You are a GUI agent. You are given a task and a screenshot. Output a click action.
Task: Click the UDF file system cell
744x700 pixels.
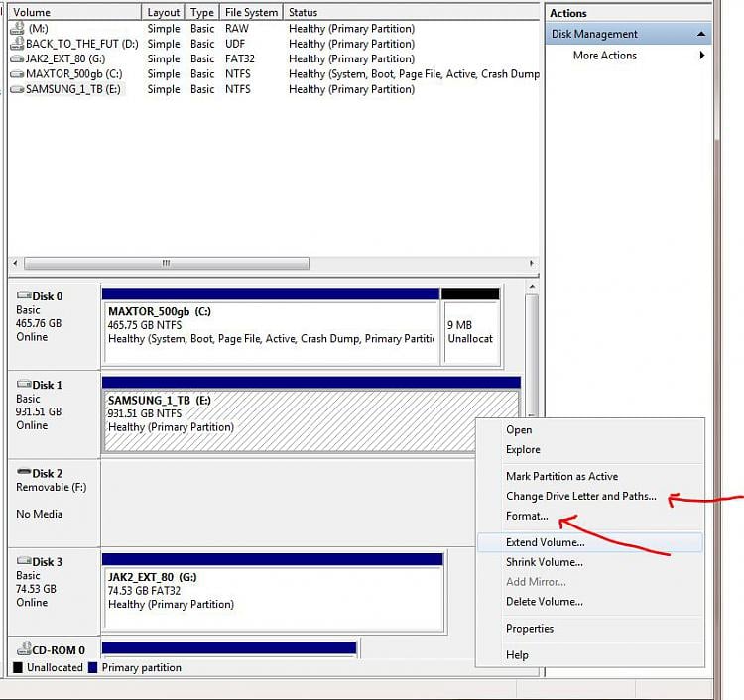pyautogui.click(x=235, y=44)
